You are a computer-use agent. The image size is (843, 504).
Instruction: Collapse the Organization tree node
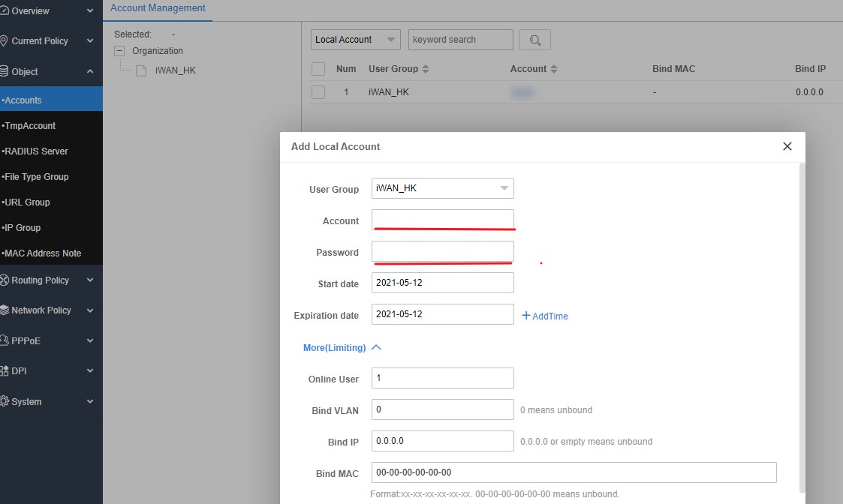point(119,51)
